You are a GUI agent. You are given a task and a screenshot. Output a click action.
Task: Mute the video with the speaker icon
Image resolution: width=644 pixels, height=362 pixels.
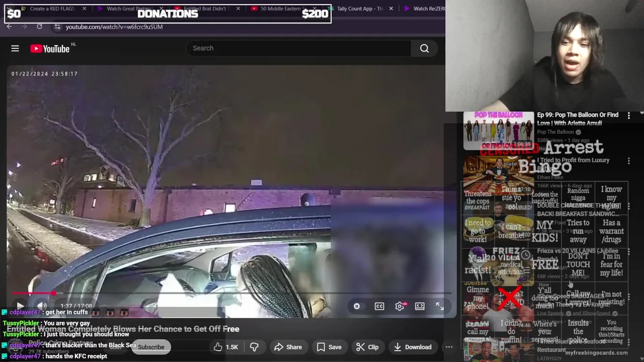[42, 306]
